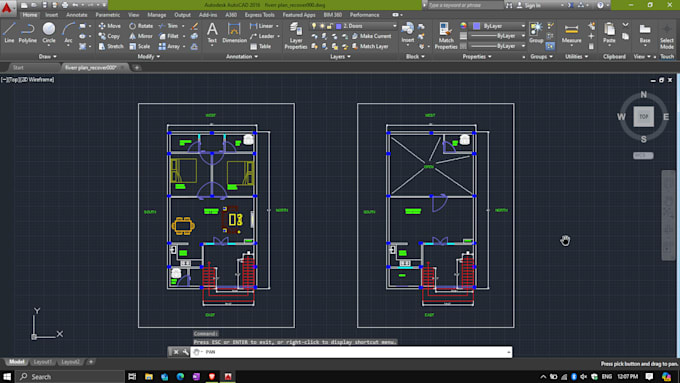This screenshot has height=383, width=680.
Task: Switch to the Parametric tab
Action: (x=108, y=15)
